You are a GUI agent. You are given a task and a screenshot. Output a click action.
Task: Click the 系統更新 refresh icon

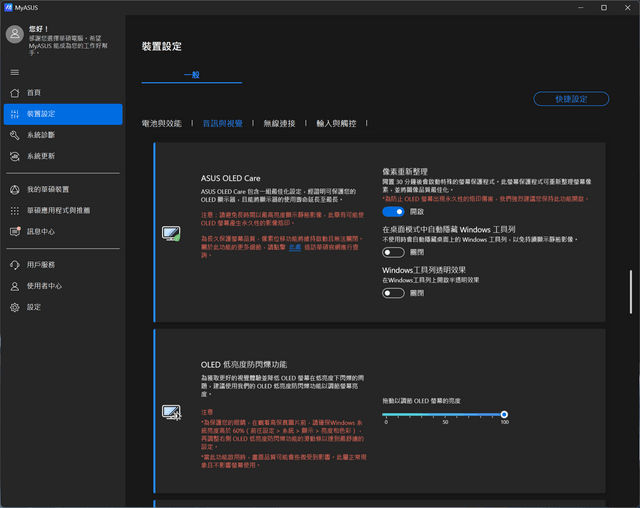click(15, 156)
